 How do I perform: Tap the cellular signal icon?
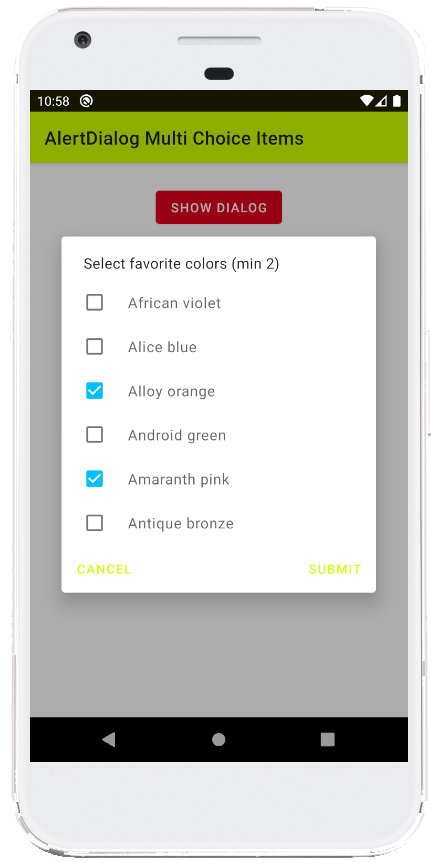pyautogui.click(x=381, y=101)
